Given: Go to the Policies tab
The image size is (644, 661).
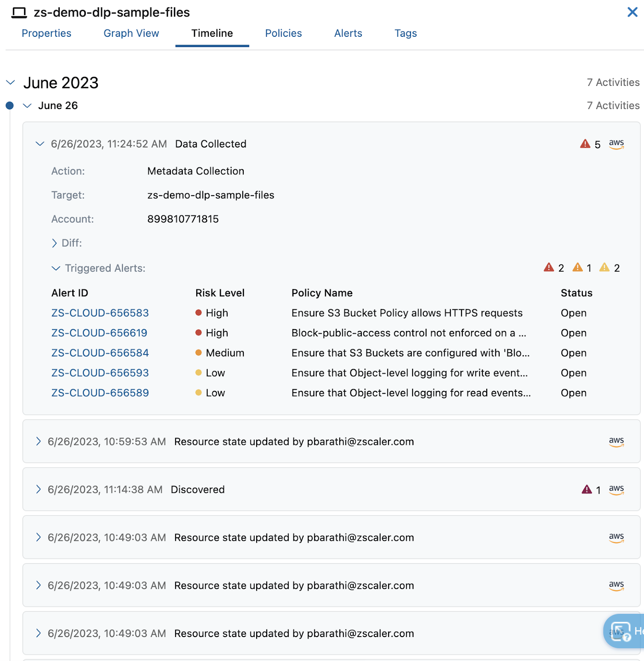Looking at the screenshot, I should point(283,33).
